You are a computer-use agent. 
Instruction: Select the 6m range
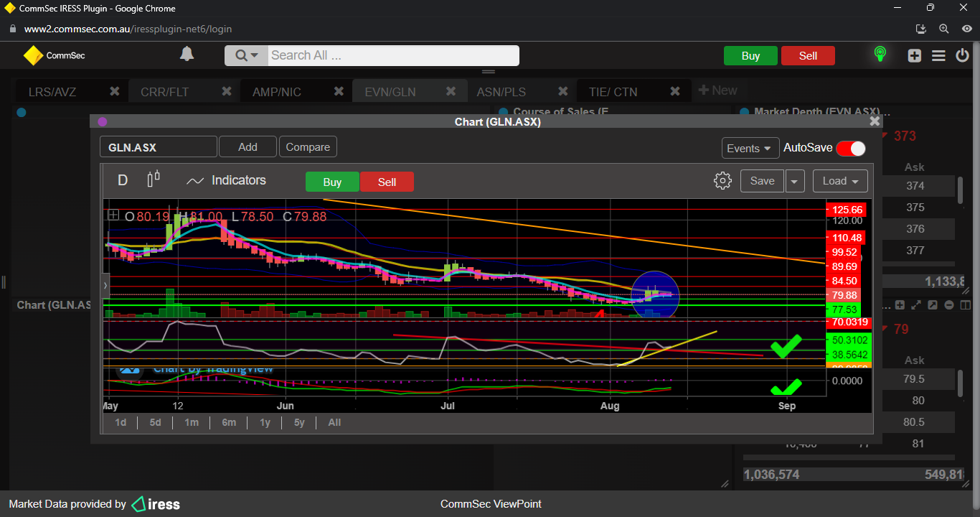229,422
